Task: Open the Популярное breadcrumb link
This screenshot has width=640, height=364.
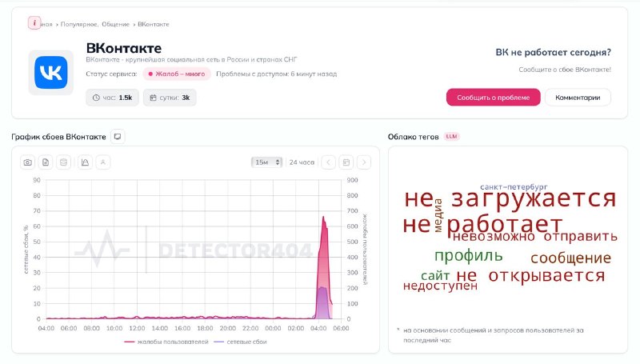Action: click(79, 25)
